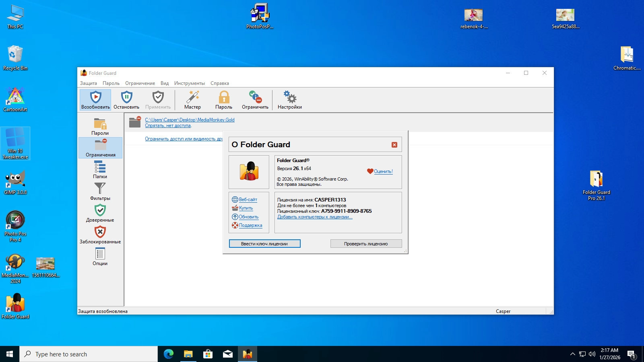Screen dimensions: 644x362
Task: Switch to the Папки folder tree view
Action: click(100, 170)
